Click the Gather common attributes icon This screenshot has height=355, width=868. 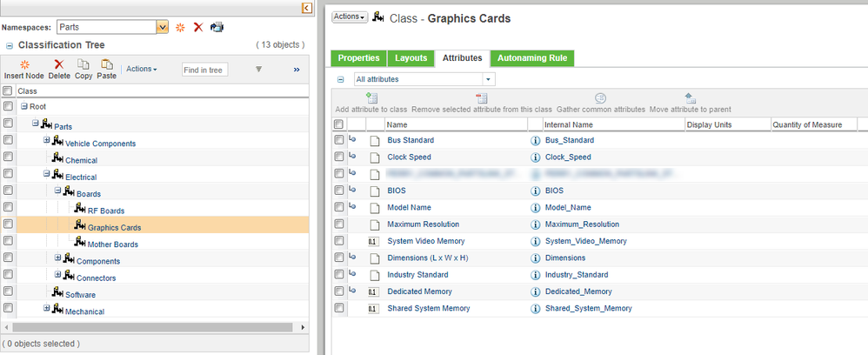pyautogui.click(x=600, y=98)
